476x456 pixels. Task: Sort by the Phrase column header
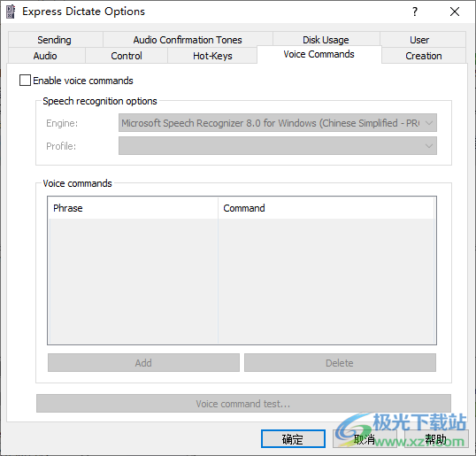(133, 208)
